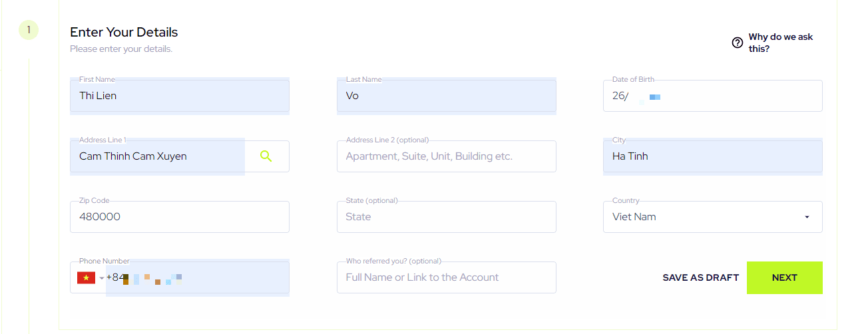Open the 'Why do we ask this?' link
This screenshot has height=334, width=868.
pos(781,43)
